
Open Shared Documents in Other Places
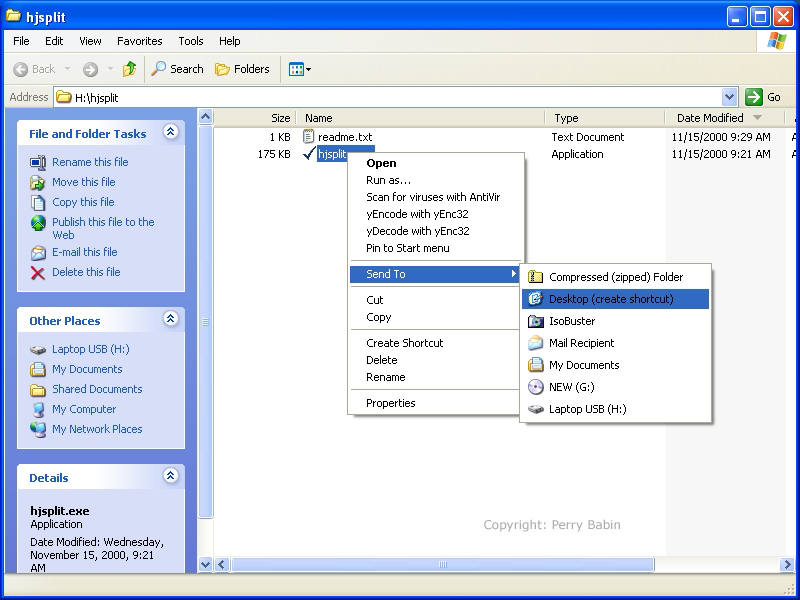click(97, 389)
